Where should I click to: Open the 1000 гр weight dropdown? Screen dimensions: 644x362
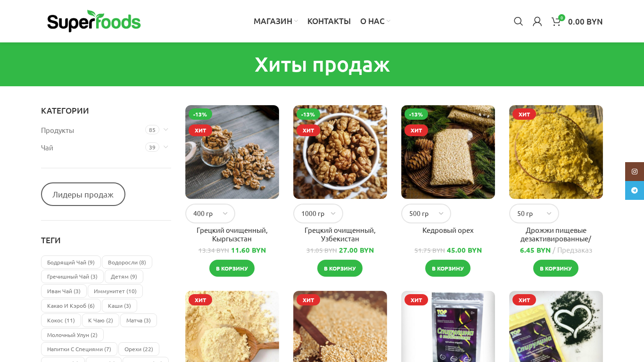coord(318,214)
